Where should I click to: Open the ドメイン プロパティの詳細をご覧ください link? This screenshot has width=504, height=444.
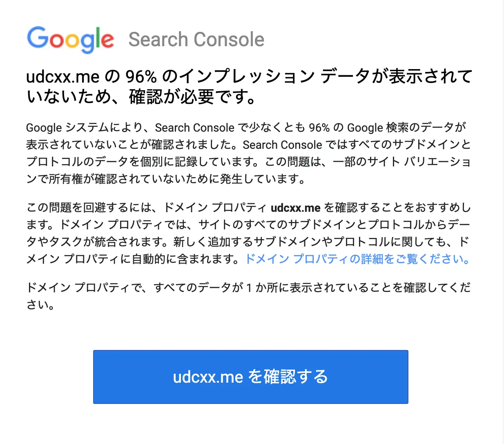tap(357, 259)
